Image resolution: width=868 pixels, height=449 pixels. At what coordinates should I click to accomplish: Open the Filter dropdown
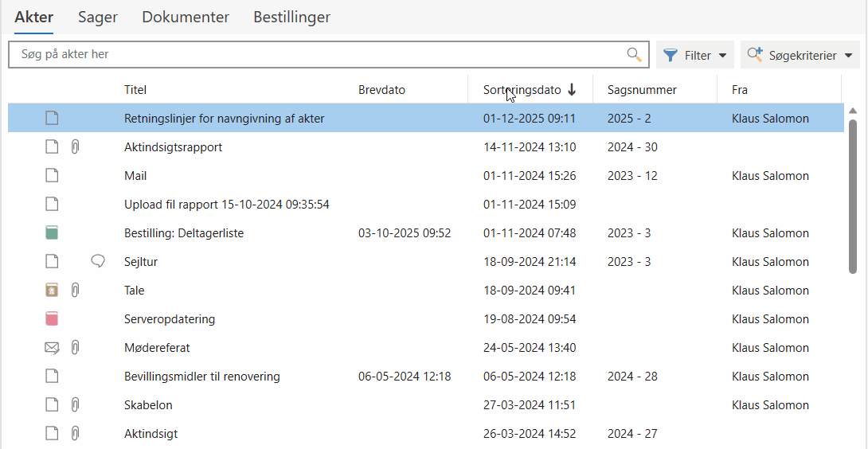pyautogui.click(x=694, y=55)
